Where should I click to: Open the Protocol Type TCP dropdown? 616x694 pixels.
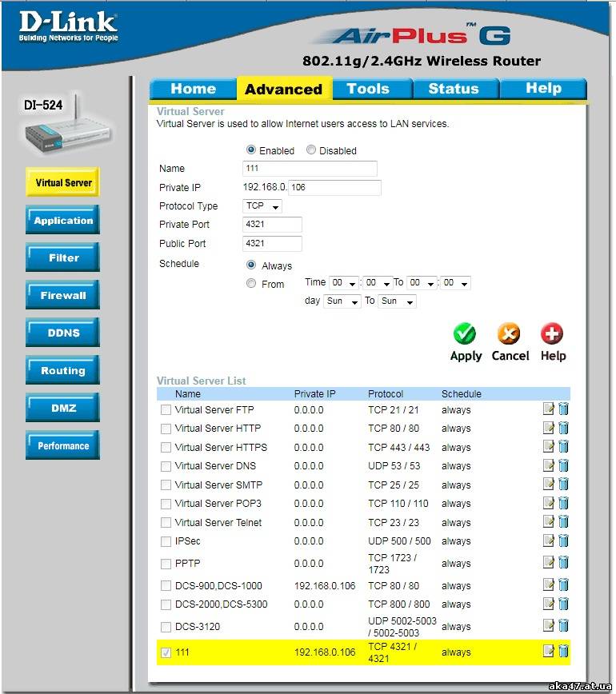point(262,206)
